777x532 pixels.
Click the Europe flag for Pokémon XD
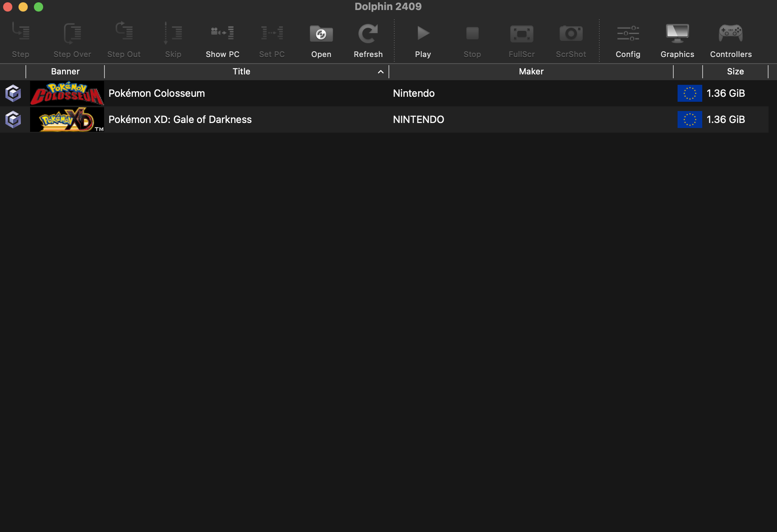point(690,120)
